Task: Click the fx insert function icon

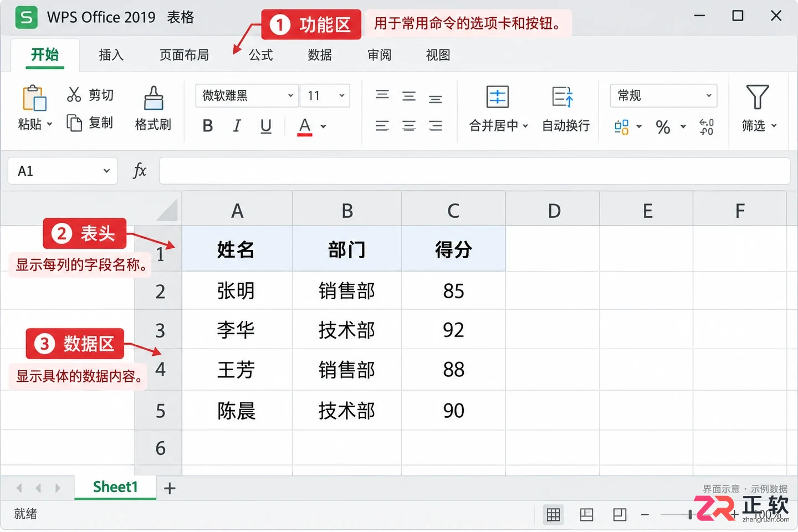Action: (140, 170)
